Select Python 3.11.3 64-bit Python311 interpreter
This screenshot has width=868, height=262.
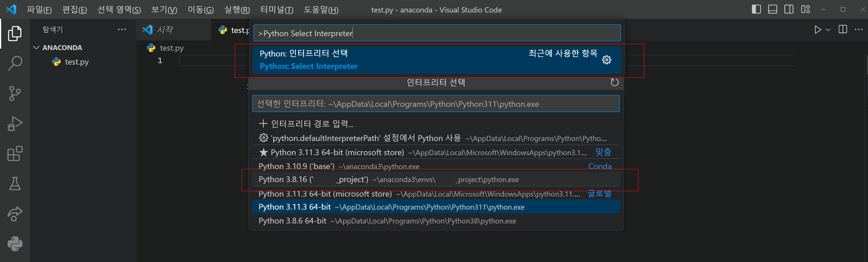[x=436, y=207]
